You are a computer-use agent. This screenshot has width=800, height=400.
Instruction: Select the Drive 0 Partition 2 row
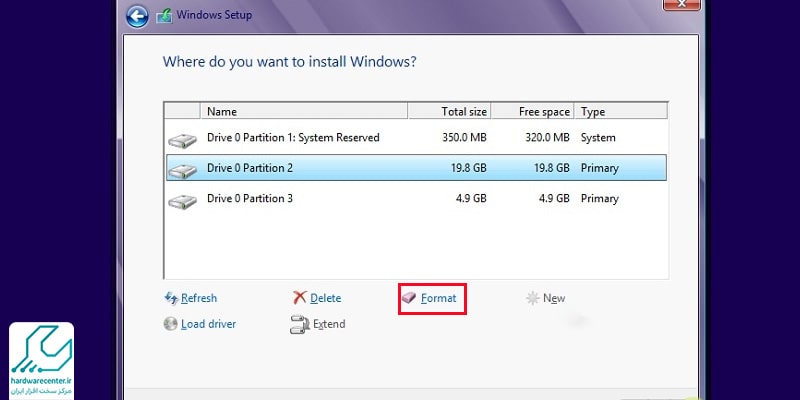click(416, 168)
